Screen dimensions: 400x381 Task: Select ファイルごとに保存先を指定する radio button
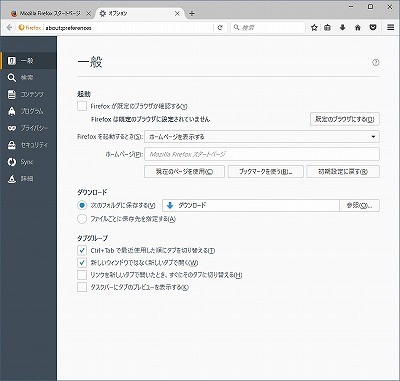(82, 219)
